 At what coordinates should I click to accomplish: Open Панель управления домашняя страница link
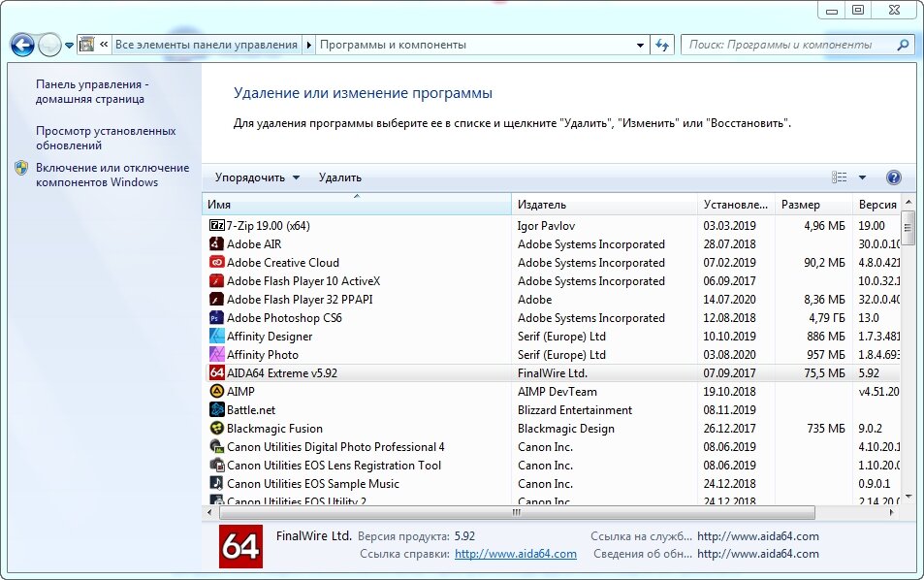point(92,91)
